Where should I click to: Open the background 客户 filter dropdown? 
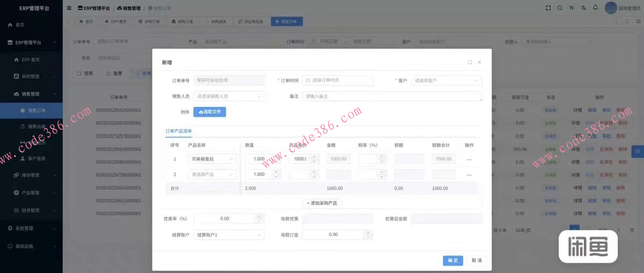pyautogui.click(x=452, y=41)
